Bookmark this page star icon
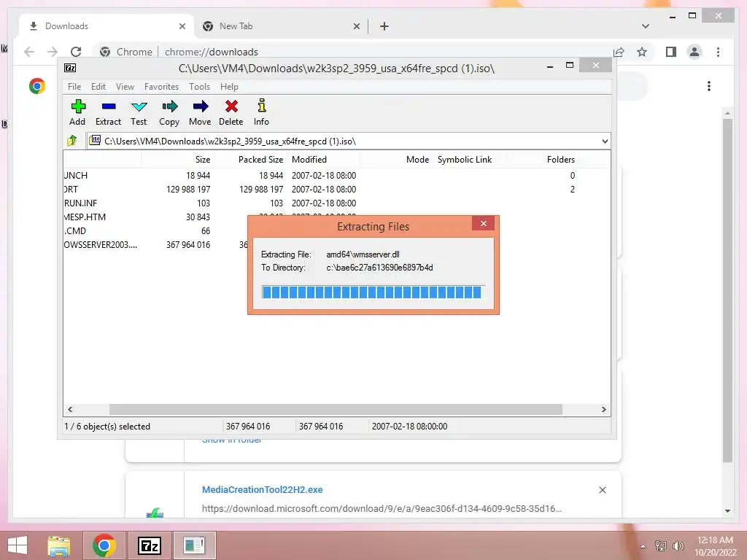The image size is (747, 560). [642, 52]
